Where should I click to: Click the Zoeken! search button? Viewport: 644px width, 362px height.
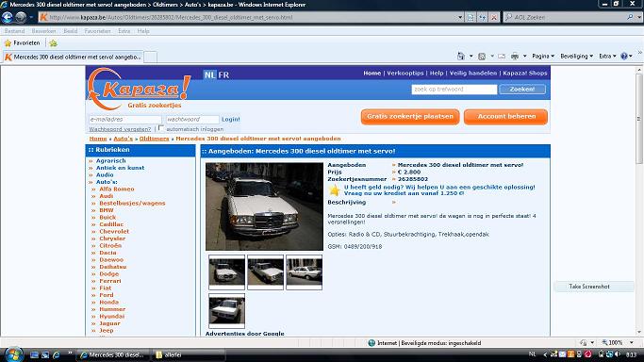522,89
